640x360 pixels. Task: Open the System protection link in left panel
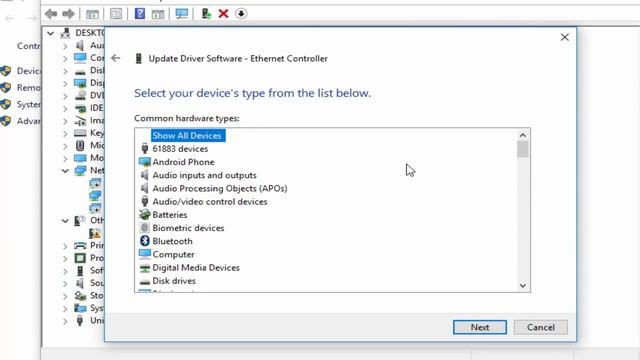[x=28, y=104]
